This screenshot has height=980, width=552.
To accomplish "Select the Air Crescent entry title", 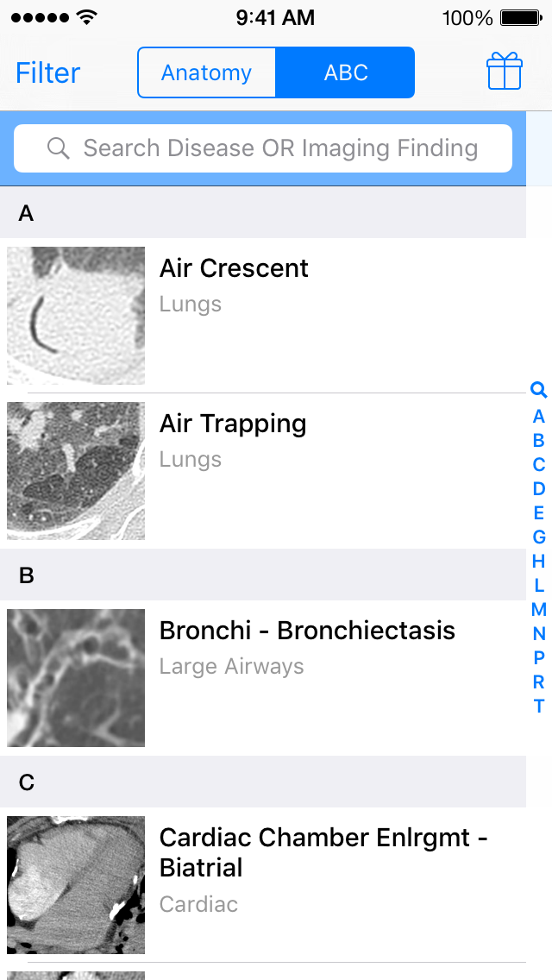I will pyautogui.click(x=234, y=268).
